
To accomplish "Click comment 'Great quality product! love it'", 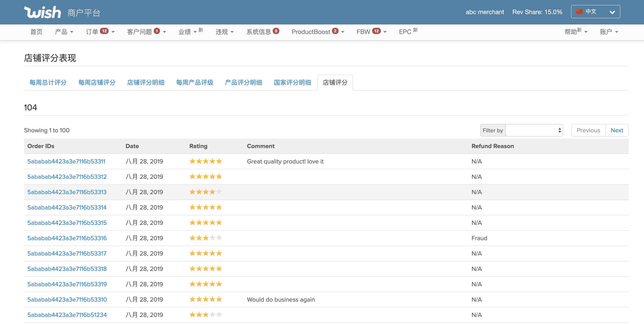I will pyautogui.click(x=285, y=161).
